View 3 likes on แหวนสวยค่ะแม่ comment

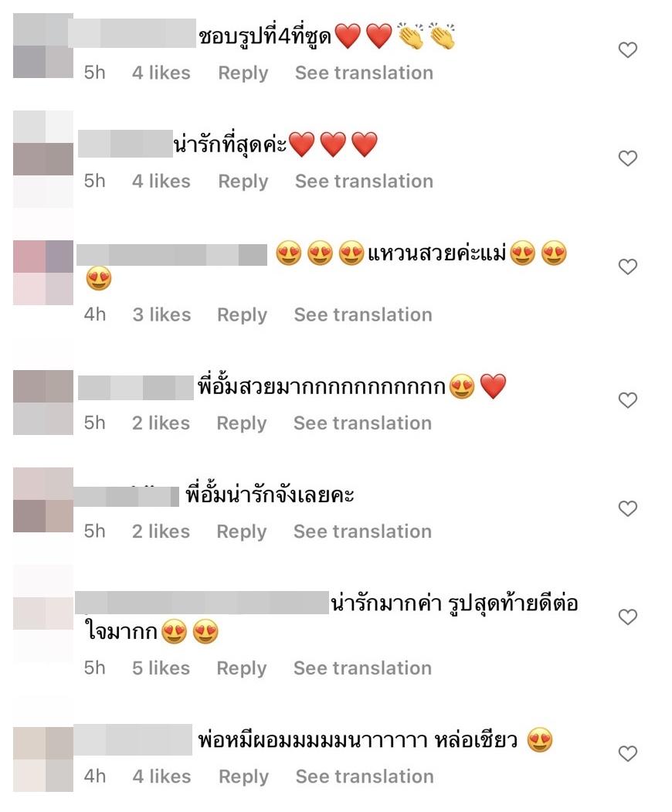(161, 315)
